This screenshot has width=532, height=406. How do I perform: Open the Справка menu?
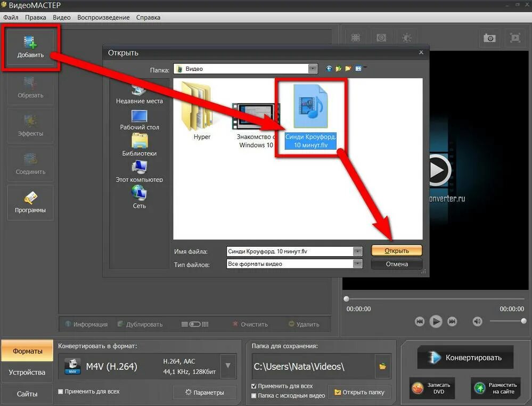[148, 17]
